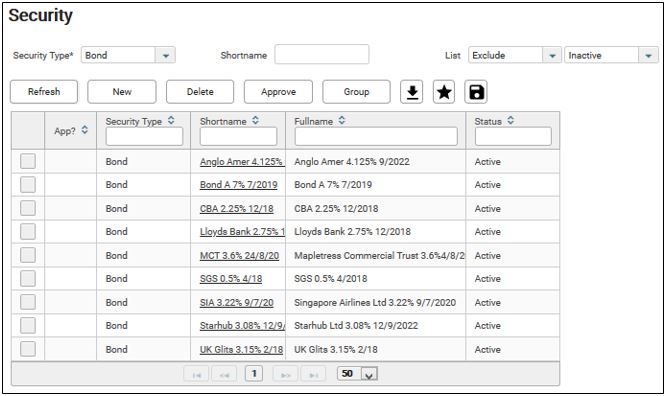Click the star favorite icon button
The height and width of the screenshot is (396, 667).
(x=444, y=92)
